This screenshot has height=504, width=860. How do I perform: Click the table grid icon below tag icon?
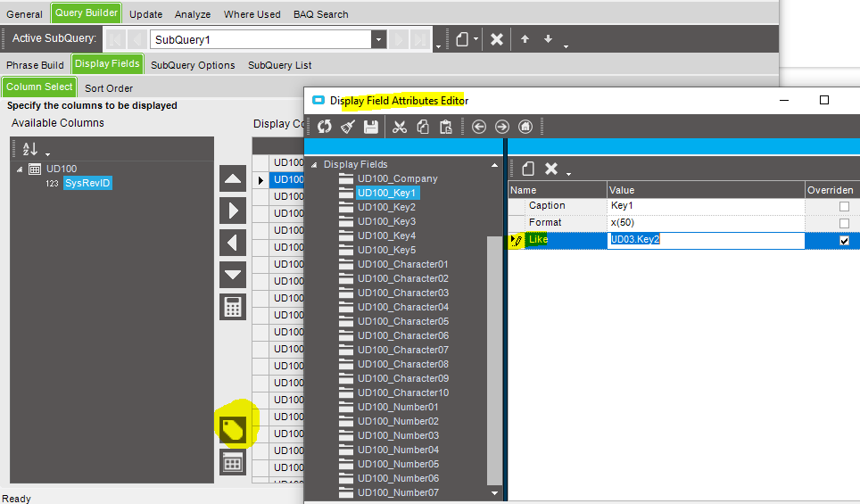click(x=233, y=462)
